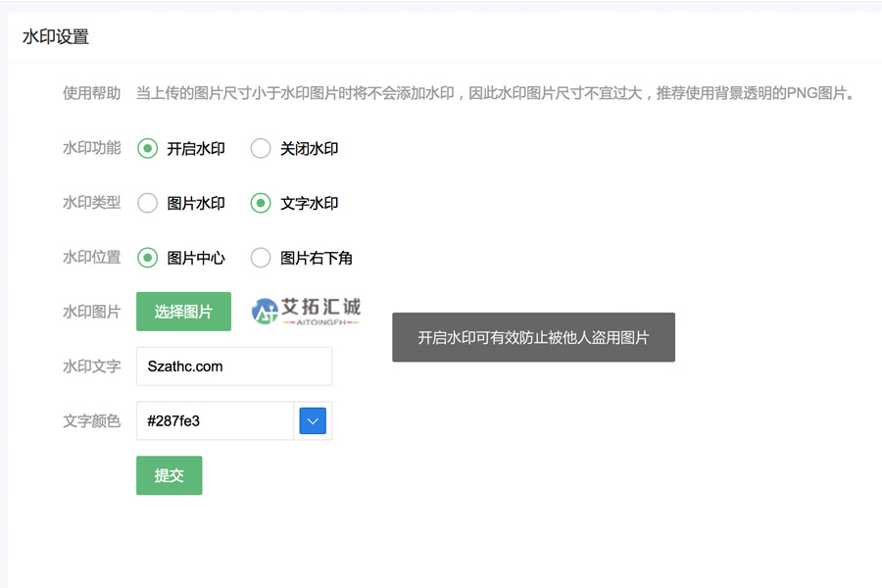This screenshot has height=588, width=882.
Task: Click the gray tooltip about preventing image theft
Action: pos(533,336)
